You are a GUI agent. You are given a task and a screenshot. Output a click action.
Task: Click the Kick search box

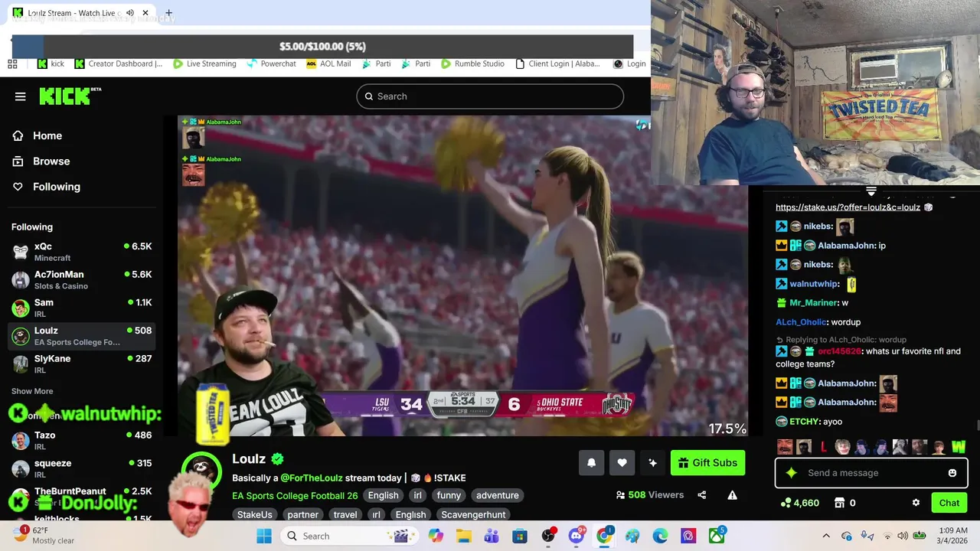point(490,96)
